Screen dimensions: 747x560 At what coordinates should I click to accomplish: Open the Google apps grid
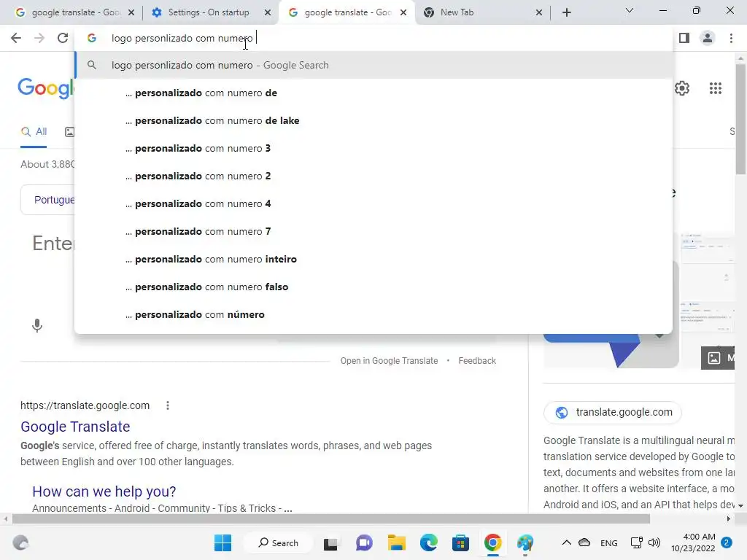pyautogui.click(x=715, y=88)
